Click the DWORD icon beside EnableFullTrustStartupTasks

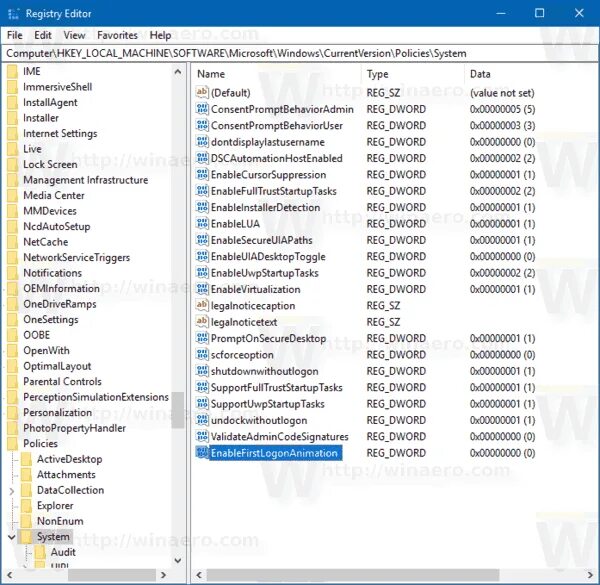point(202,191)
